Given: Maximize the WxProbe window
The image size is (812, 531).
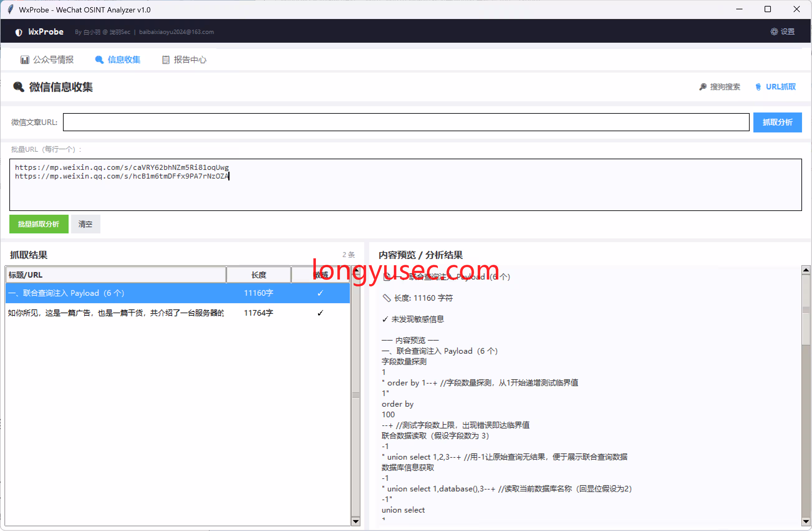Looking at the screenshot, I should tap(768, 9).
